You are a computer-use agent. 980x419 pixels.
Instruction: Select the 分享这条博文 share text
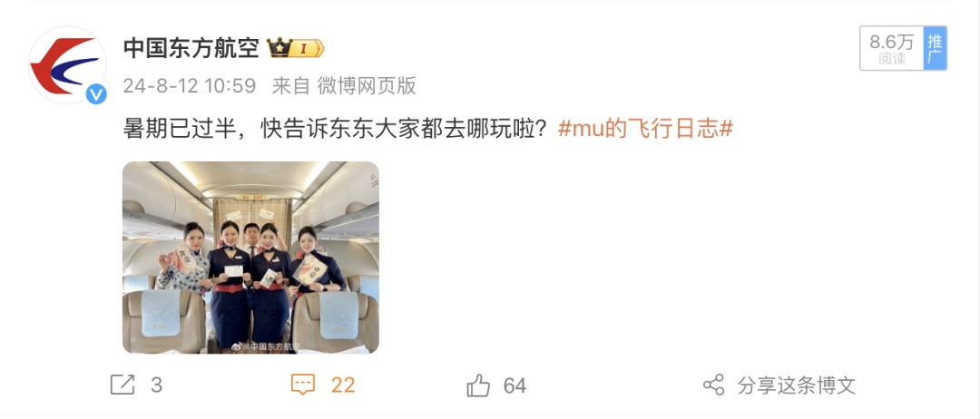[797, 385]
